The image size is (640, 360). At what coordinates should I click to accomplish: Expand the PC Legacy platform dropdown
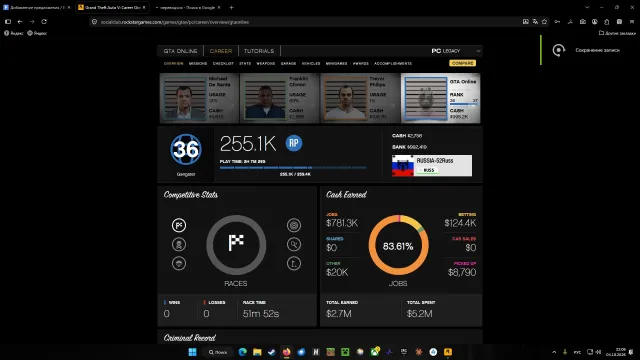[x=478, y=51]
